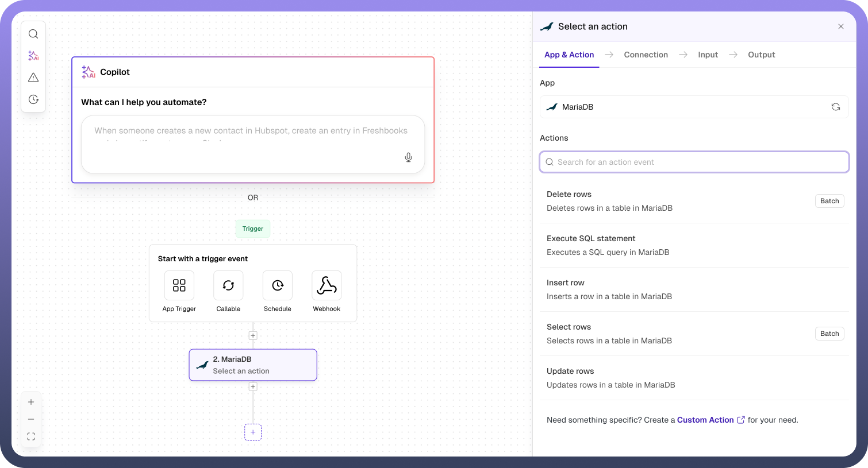Viewport: 868px width, 468px height.
Task: Switch to the Output tab
Action: (762, 55)
